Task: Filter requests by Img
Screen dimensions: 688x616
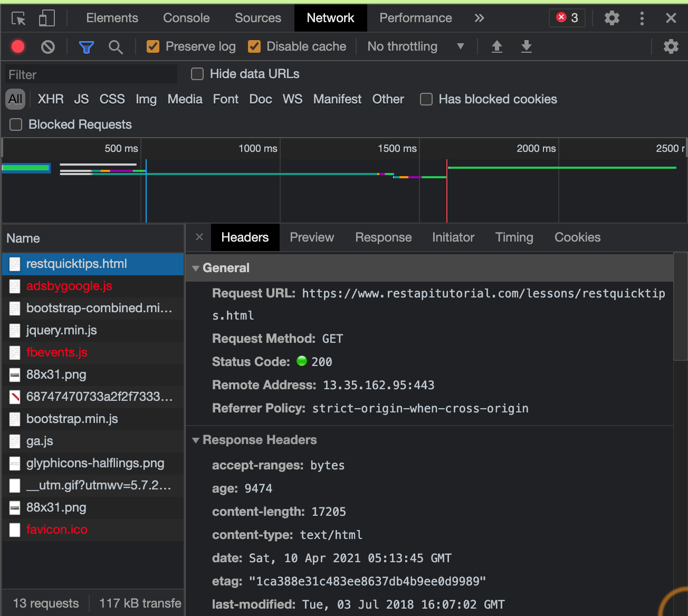Action: click(146, 99)
